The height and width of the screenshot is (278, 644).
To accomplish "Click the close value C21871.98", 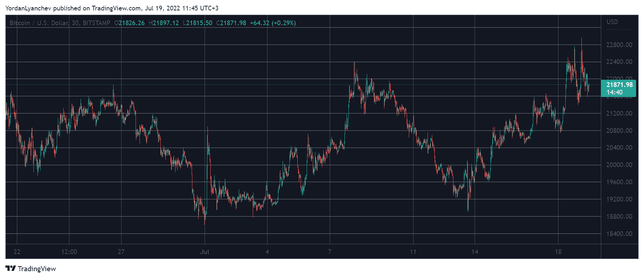I will tap(231, 23).
